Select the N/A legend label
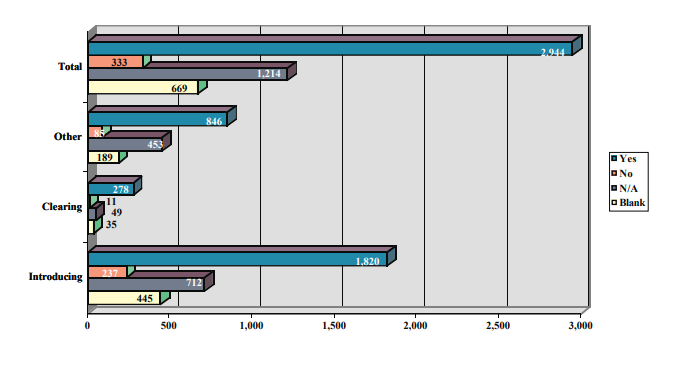 click(629, 188)
